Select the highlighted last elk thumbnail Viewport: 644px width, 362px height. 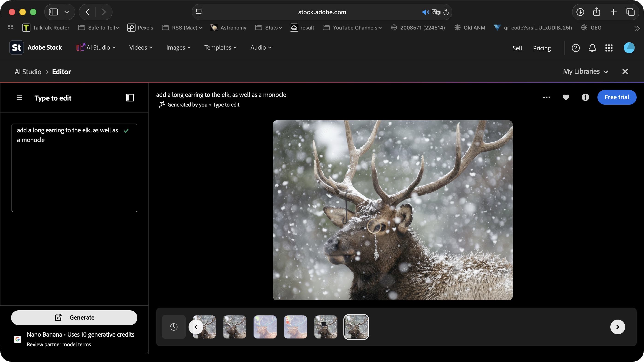pos(356,327)
